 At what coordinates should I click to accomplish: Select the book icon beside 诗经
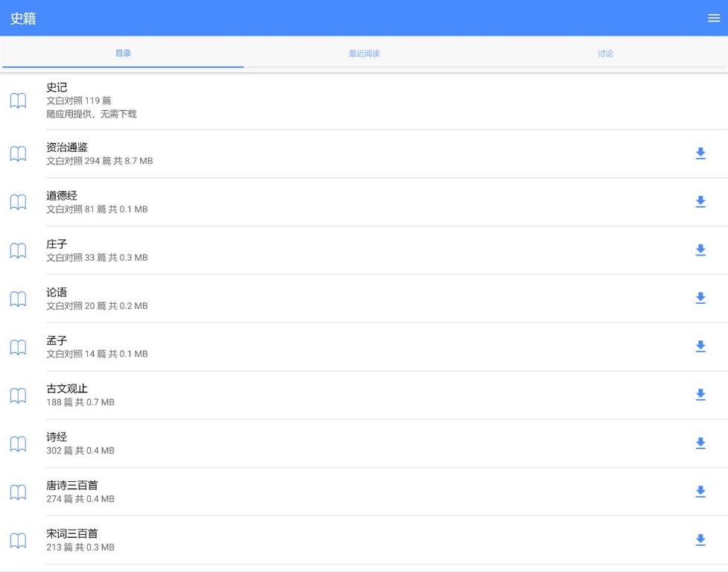(18, 443)
